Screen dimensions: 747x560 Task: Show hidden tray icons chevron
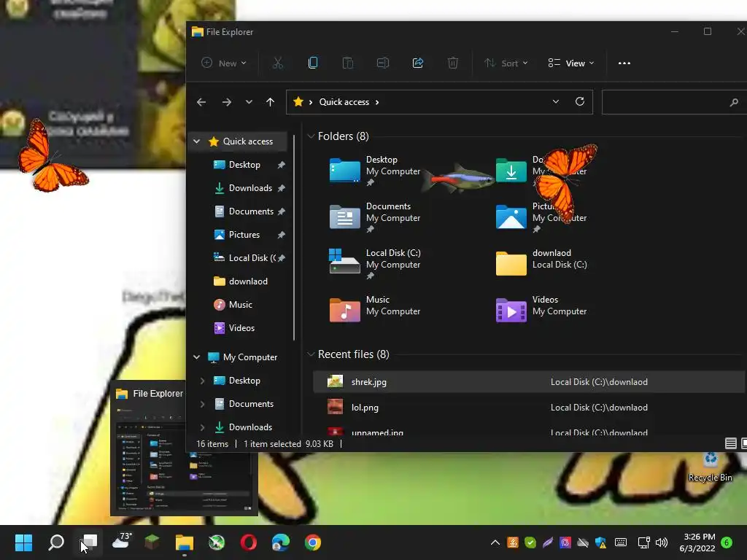tap(495, 542)
